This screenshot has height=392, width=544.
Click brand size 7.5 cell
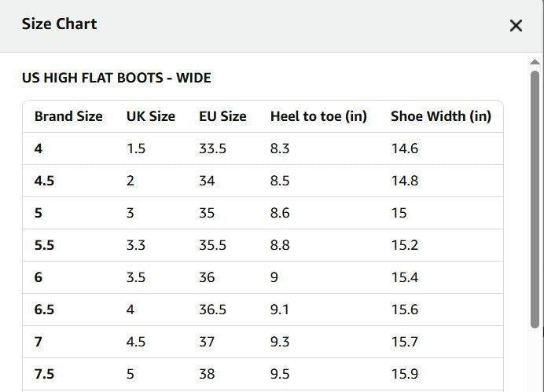coord(44,374)
